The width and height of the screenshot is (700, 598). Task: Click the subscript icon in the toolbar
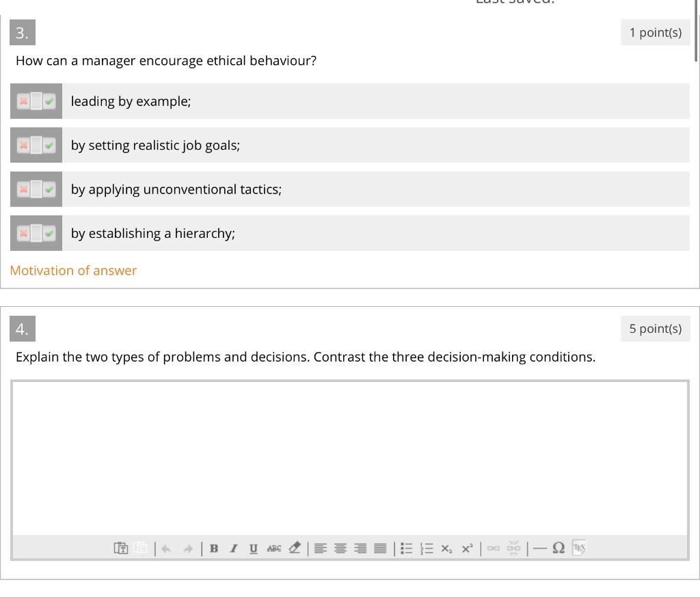pyautogui.click(x=446, y=547)
